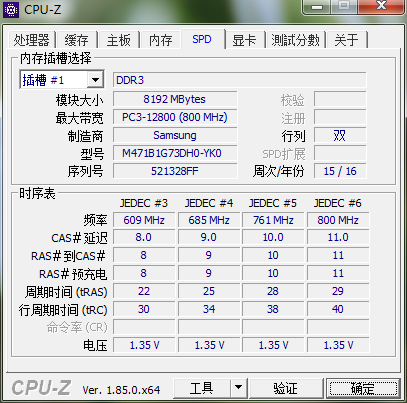
Task: Select the SPD tab
Action: (202, 39)
